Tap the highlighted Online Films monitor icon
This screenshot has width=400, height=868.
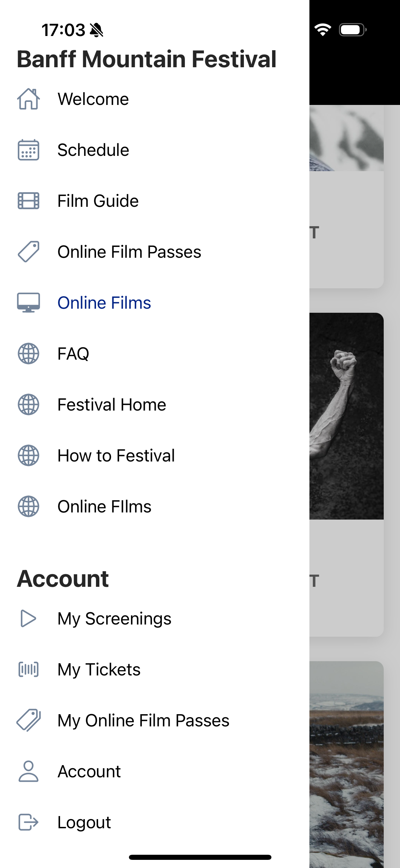click(x=28, y=303)
